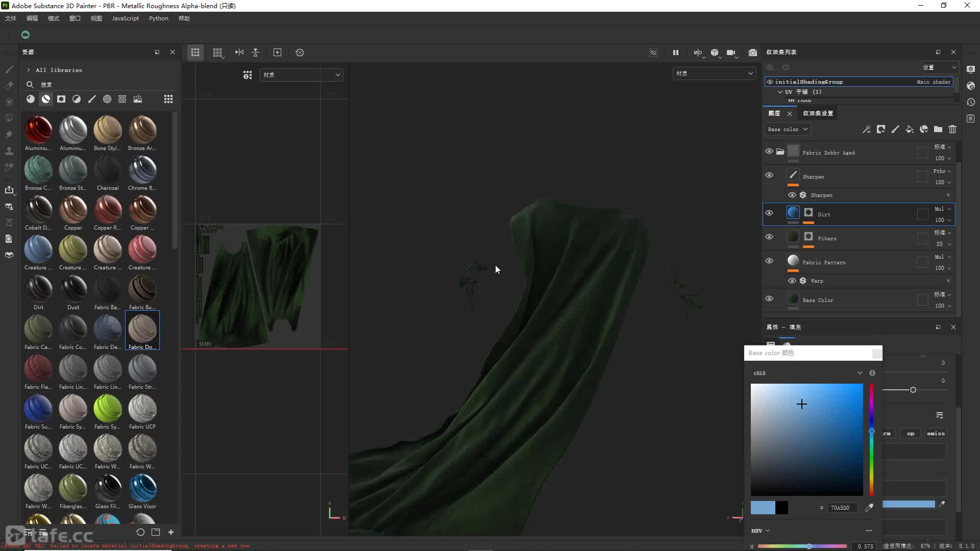Click the plus icon at assets panel bottom

click(171, 532)
